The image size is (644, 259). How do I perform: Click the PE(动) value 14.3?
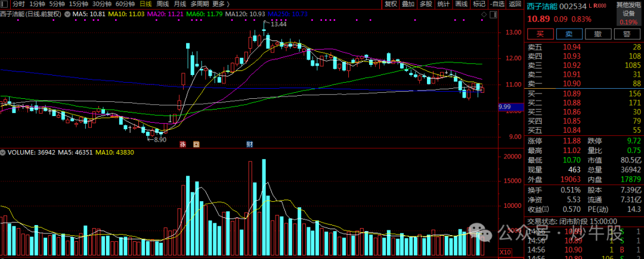point(635,210)
